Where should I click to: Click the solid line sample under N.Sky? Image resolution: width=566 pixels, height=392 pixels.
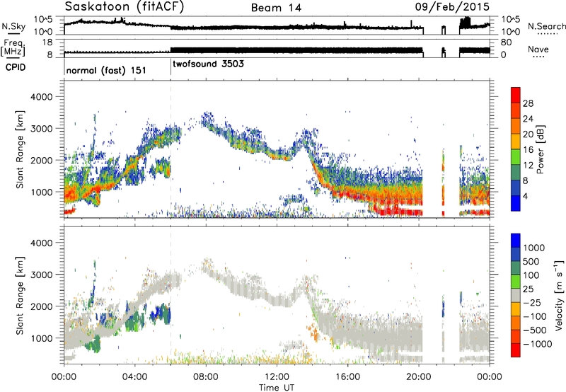[x=13, y=33]
